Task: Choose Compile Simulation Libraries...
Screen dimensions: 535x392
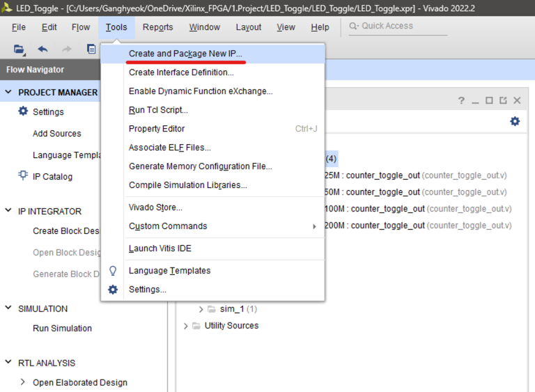Action: click(x=213, y=185)
